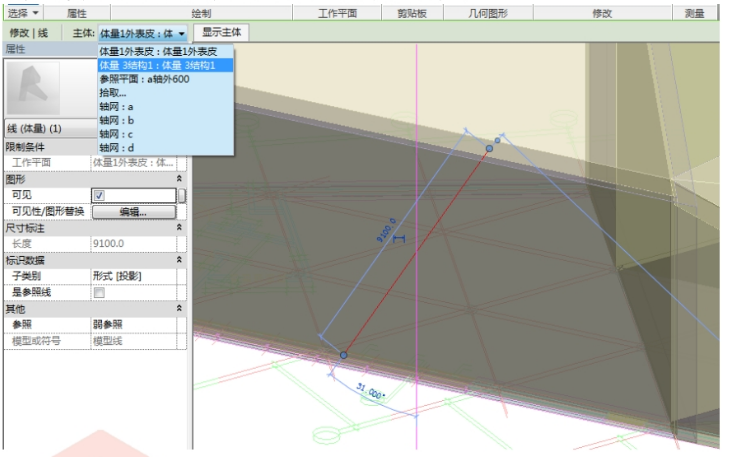Screen dimensions: 730x457
Task: Toggle the 是参照线 checkbox
Action: pyautogui.click(x=99, y=292)
